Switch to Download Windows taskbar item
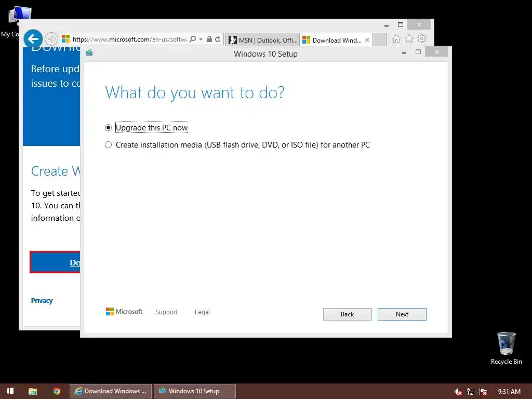The image size is (532, 399). coord(111,391)
